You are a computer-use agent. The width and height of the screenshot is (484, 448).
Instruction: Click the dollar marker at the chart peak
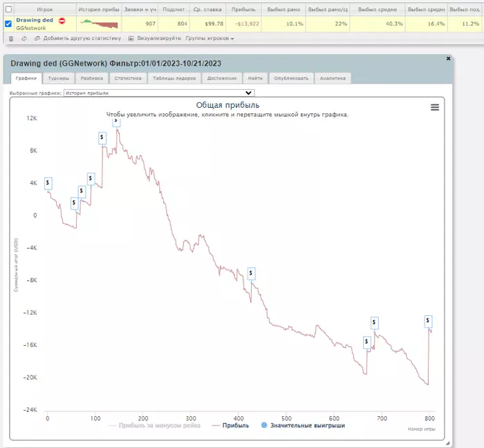116,122
